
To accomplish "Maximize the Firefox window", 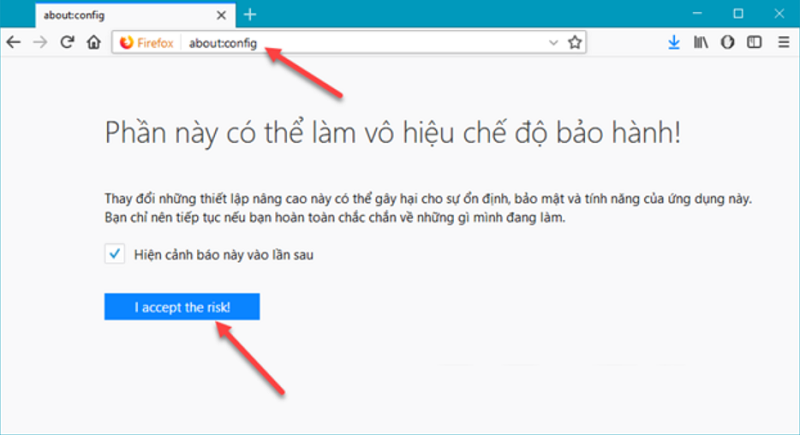I will [x=738, y=14].
